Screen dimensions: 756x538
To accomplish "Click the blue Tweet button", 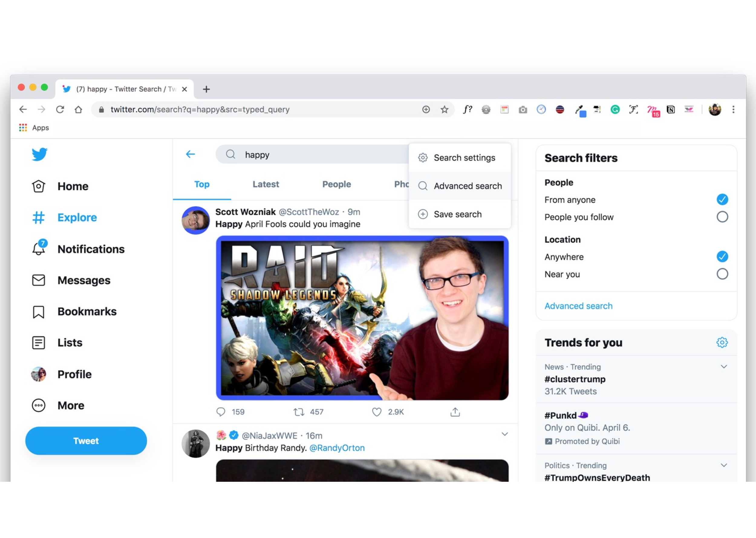I will point(86,441).
